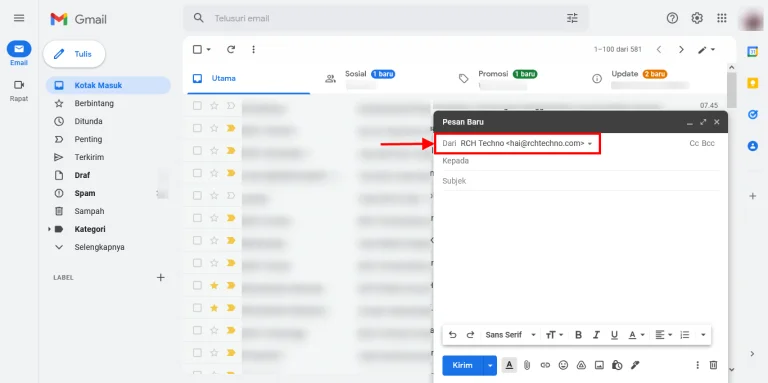Open the Google account avatar

(751, 19)
